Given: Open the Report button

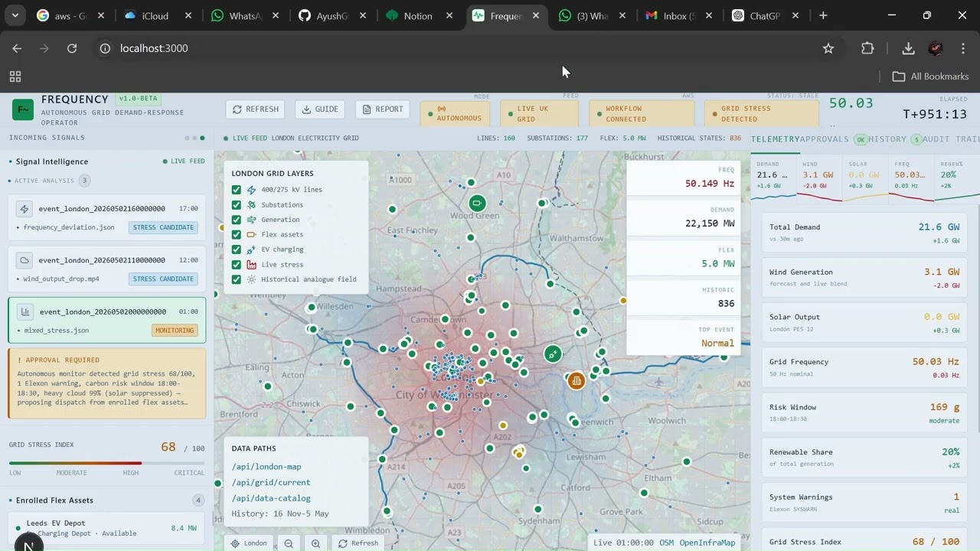Looking at the screenshot, I should pyautogui.click(x=383, y=109).
